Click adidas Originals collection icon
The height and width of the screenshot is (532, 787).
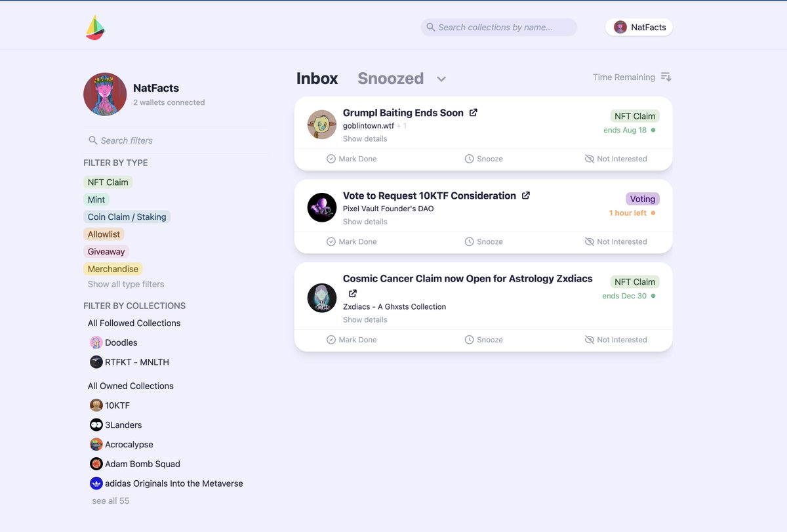coord(96,483)
